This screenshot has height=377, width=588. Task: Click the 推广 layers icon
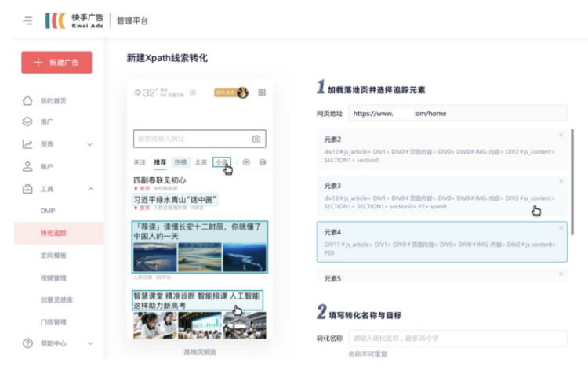27,122
